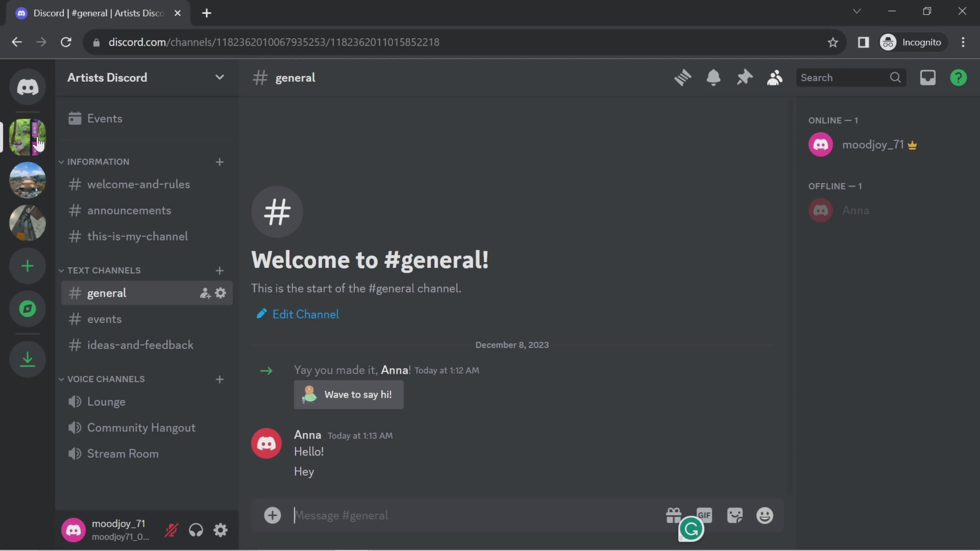Click the help icon in top right
Image resolution: width=980 pixels, height=551 pixels.
point(959,77)
